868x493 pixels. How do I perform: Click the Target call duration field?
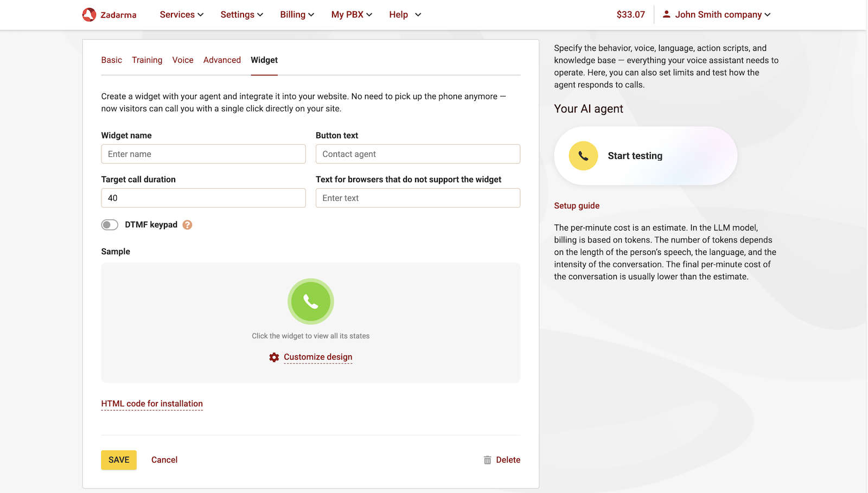pyautogui.click(x=203, y=197)
